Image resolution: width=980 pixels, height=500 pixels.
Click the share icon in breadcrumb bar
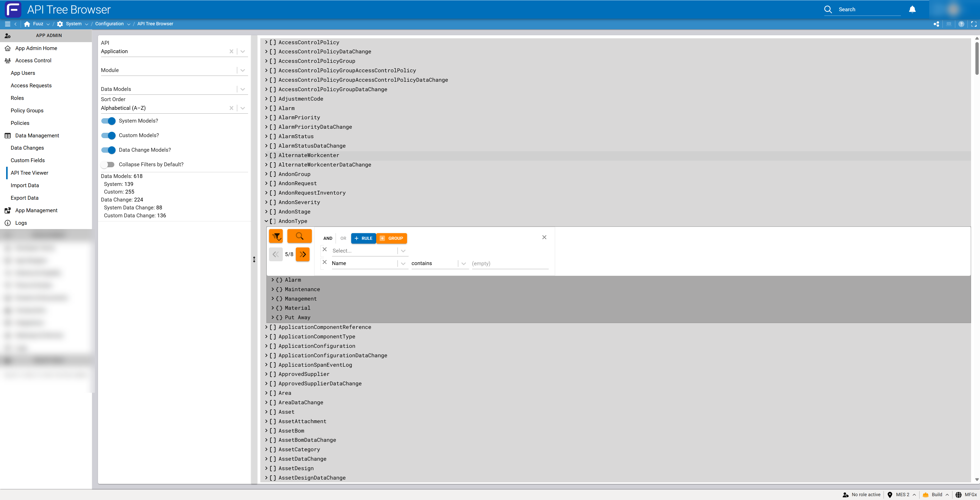pyautogui.click(x=936, y=24)
